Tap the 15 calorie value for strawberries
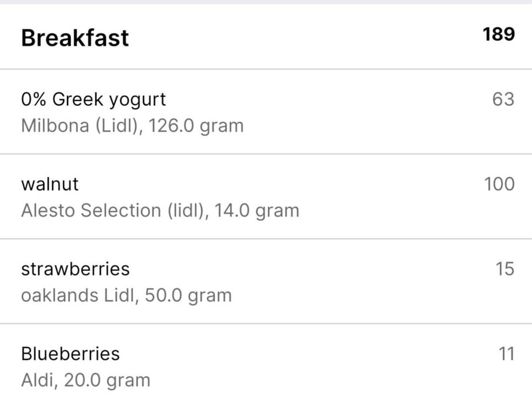 coord(504,269)
